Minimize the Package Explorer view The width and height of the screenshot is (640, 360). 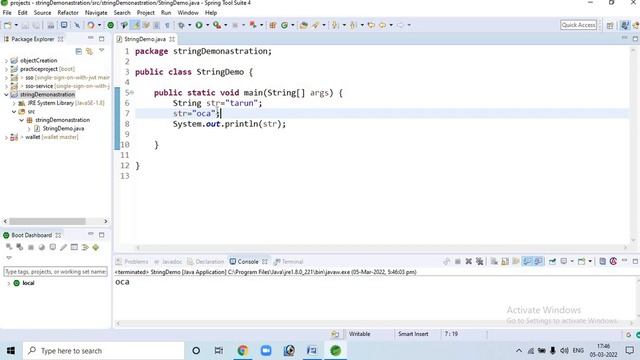(x=91, y=39)
